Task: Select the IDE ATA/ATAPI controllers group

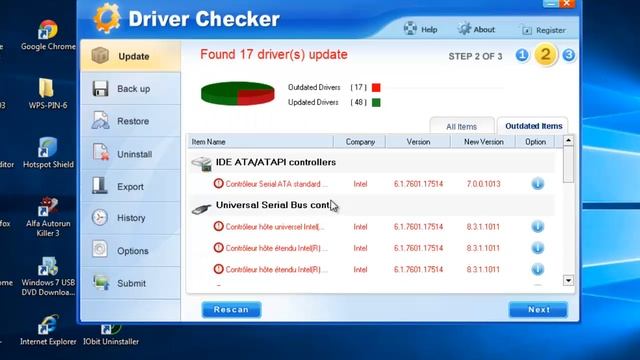Action: (x=371, y=162)
